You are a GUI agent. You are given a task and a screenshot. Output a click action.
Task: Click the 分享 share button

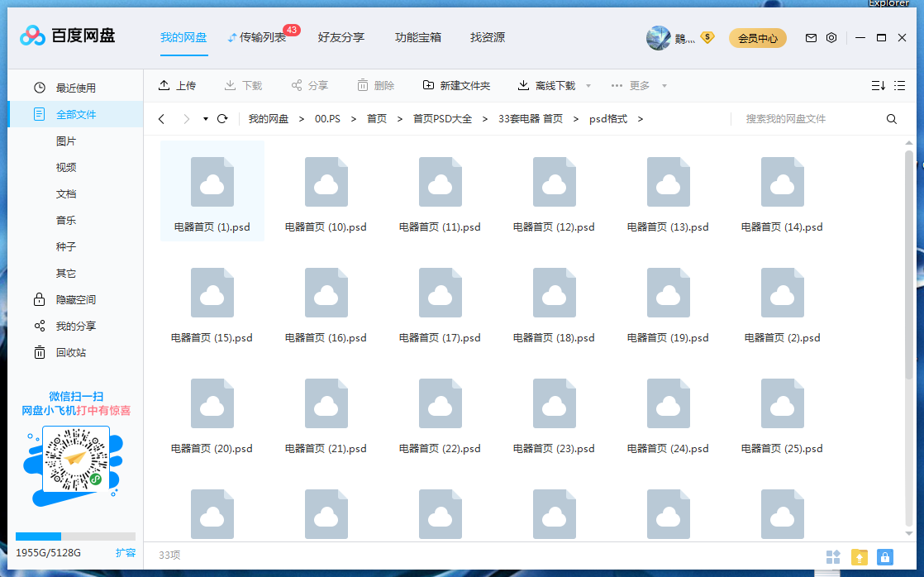tap(309, 85)
